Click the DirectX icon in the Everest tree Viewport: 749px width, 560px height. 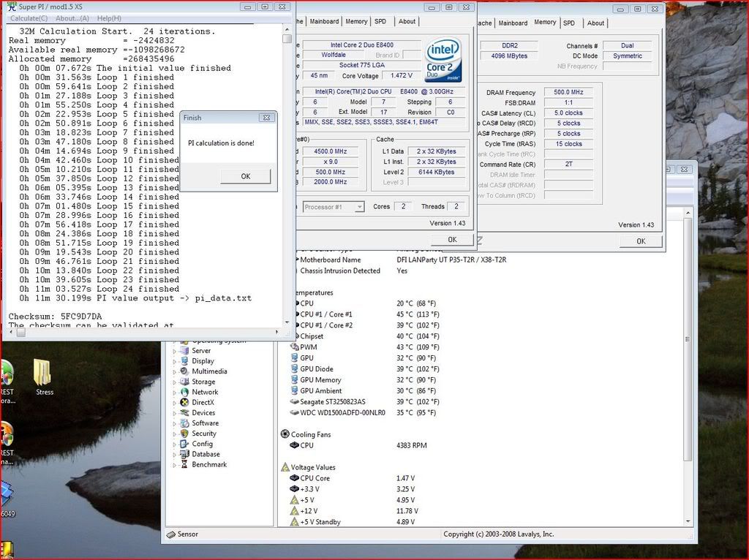coord(184,403)
